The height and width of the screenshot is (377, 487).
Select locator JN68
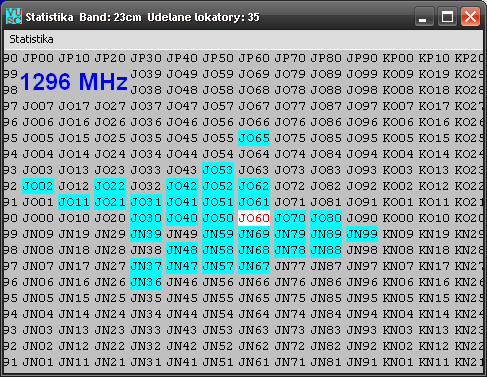coord(254,250)
